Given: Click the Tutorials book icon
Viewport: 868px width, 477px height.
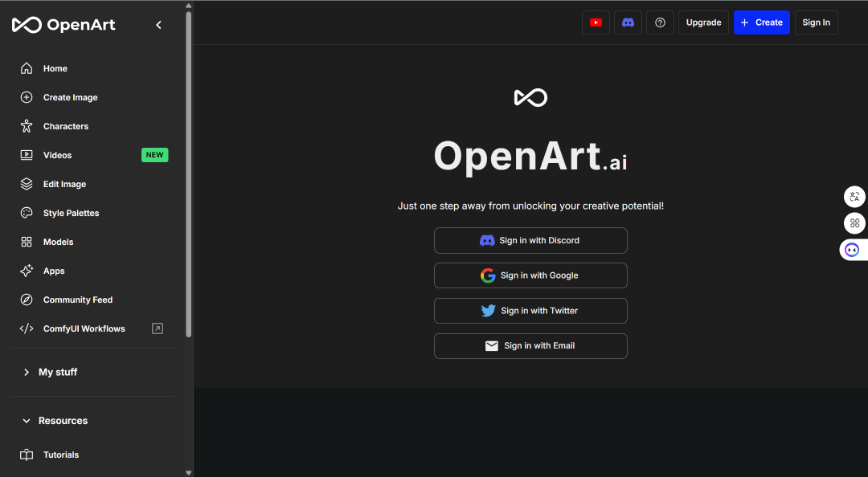Looking at the screenshot, I should pyautogui.click(x=27, y=455).
